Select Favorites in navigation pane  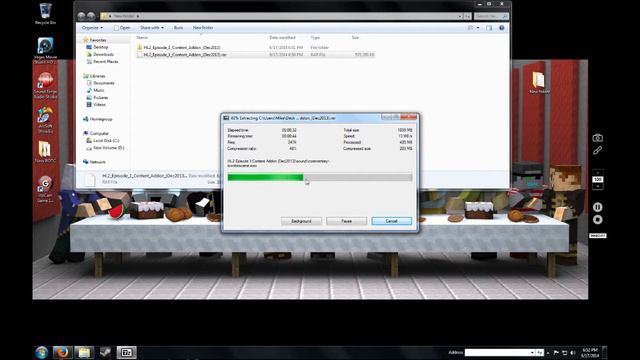tap(95, 40)
